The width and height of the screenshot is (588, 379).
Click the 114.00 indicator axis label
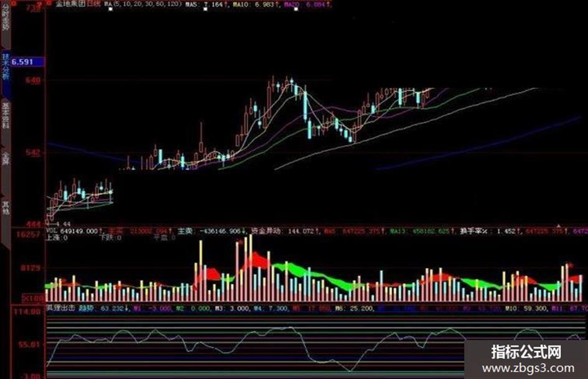coord(27,312)
